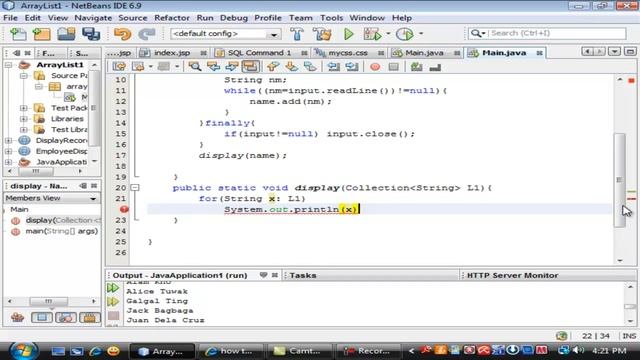
Task: Click the 'Juan Dela Cruz' output line
Action: point(165,320)
